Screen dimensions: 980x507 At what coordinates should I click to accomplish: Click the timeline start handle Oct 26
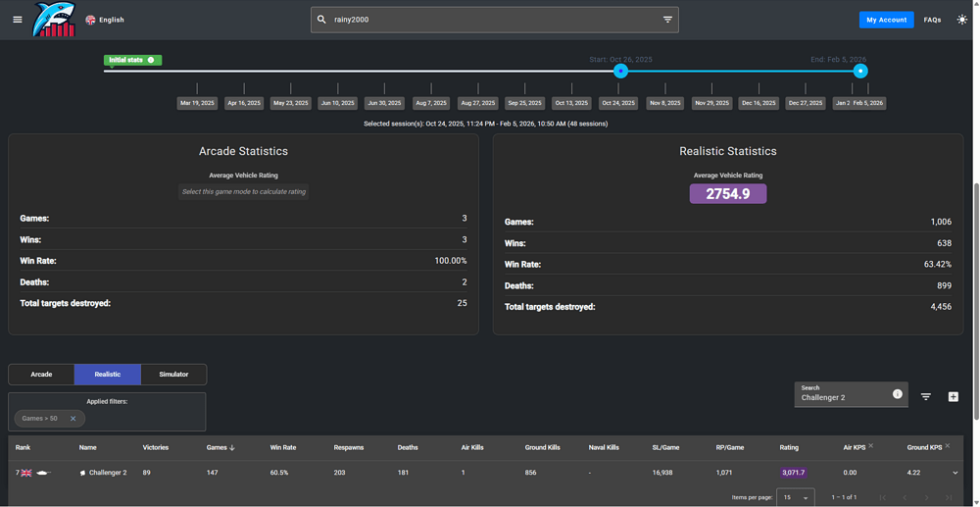click(620, 71)
